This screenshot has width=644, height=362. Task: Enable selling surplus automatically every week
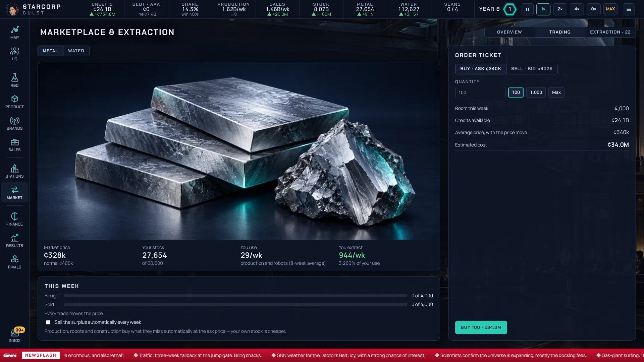[x=48, y=322]
